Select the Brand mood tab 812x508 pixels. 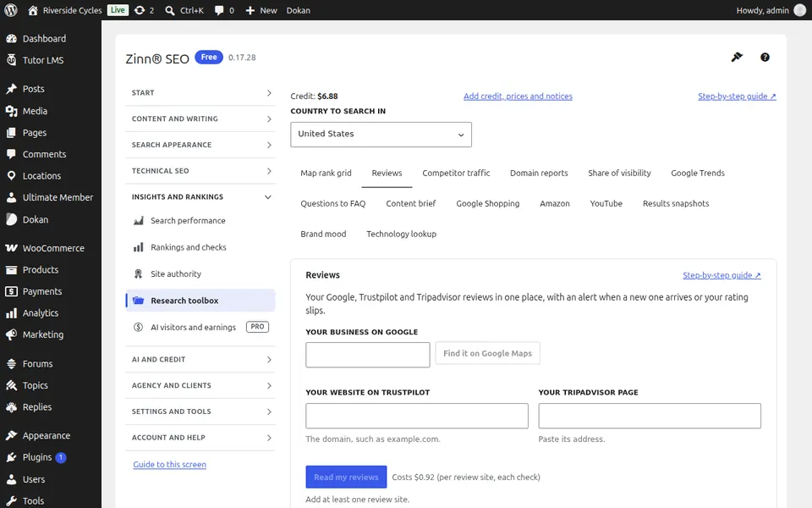pyautogui.click(x=323, y=234)
